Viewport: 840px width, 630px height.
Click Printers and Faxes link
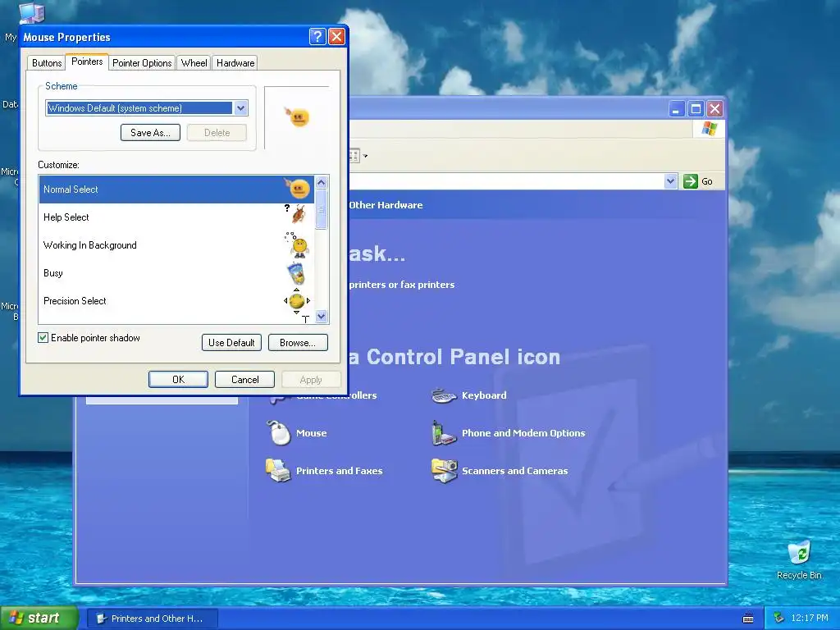pyautogui.click(x=339, y=471)
